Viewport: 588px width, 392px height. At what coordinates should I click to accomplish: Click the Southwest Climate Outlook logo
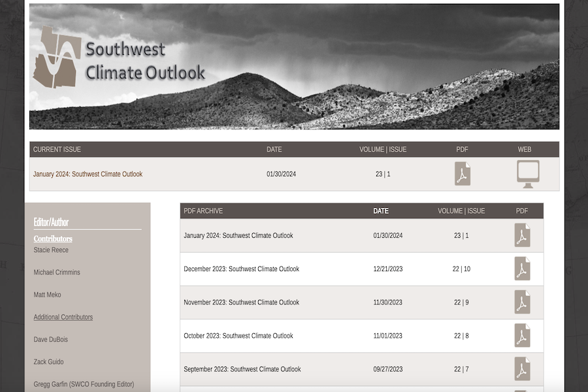tap(57, 57)
